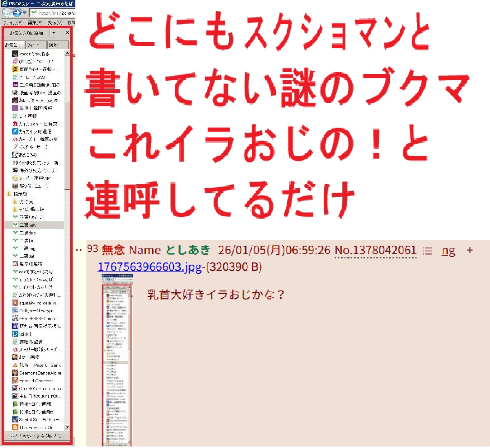Click the 海外の反応アンテナ bookmark icon
The width and height of the screenshot is (490, 448).
15,170
